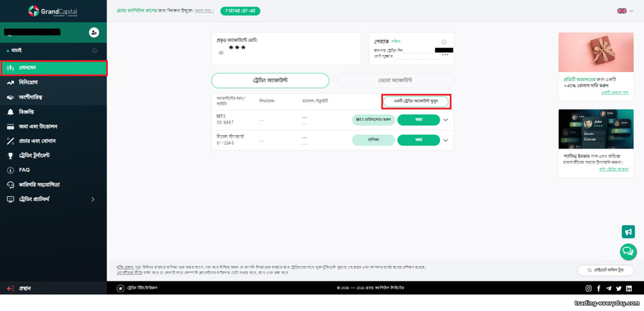Switch to the demo account tab
This screenshot has width=644, height=311.
pos(394,81)
